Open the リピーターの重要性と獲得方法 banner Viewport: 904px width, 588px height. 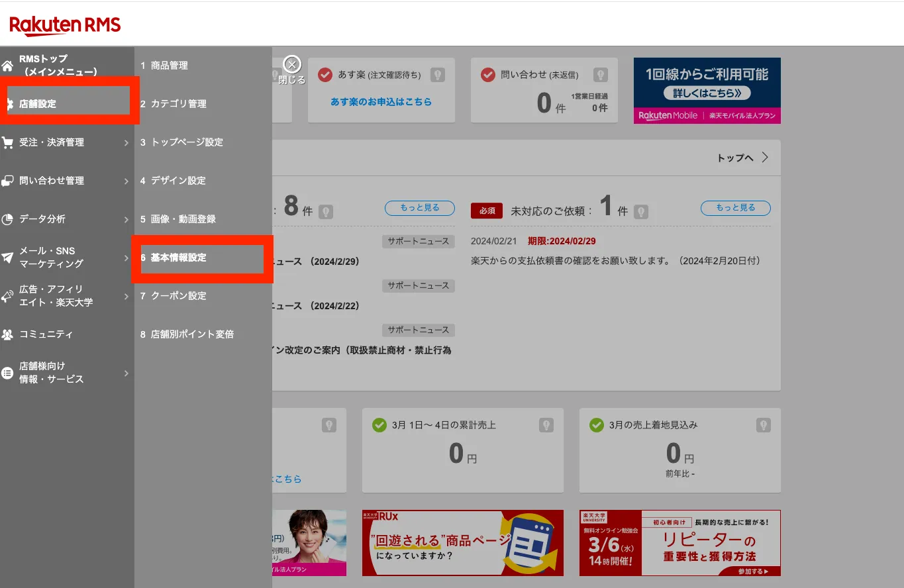click(x=680, y=543)
